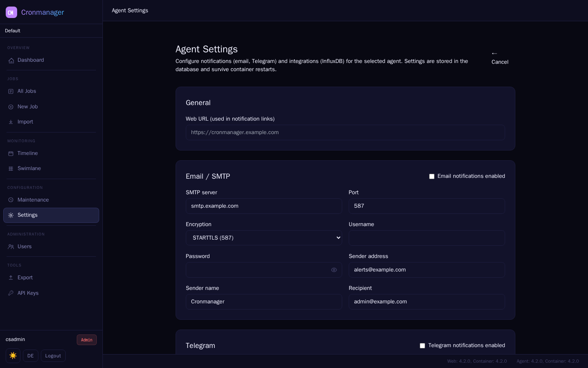Open the Timeline view

(51, 153)
